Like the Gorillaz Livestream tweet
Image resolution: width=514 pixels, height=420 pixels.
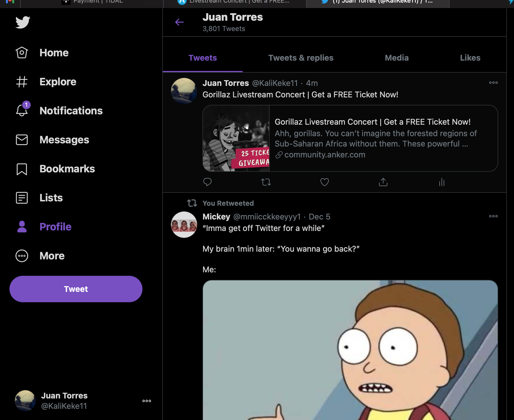pyautogui.click(x=324, y=182)
